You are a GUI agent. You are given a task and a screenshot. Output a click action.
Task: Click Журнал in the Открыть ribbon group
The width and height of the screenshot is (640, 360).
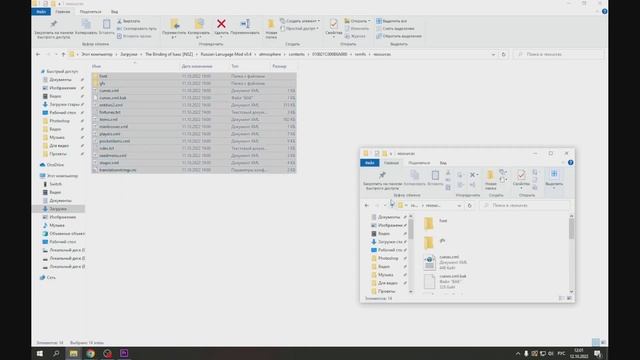(x=356, y=36)
